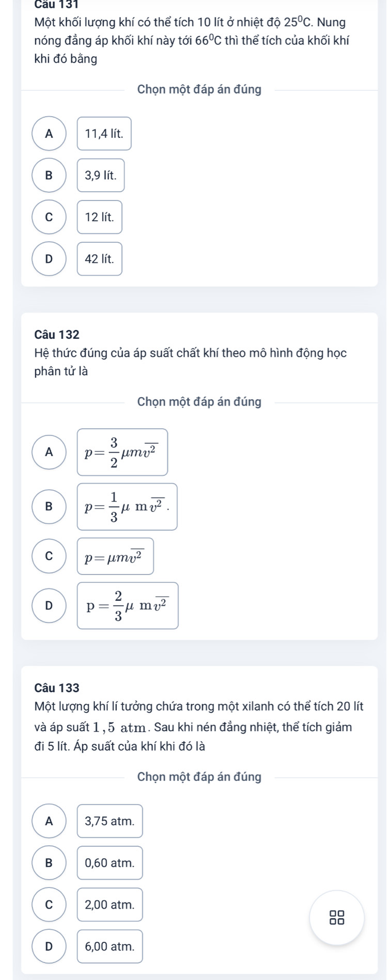This screenshot has height=980, width=389.
Task: Choose the 42 lít answer box
Action: 100,259
